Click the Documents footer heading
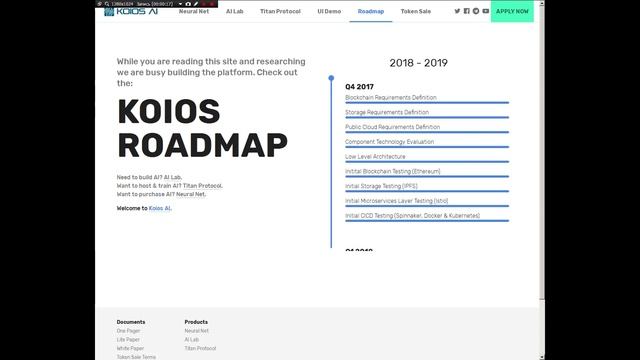This screenshot has width=640, height=360. 131,322
